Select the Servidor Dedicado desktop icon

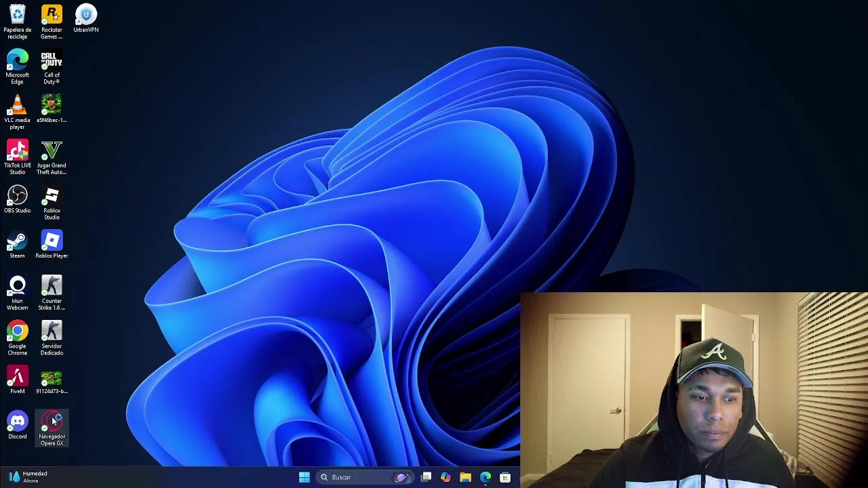click(x=52, y=338)
